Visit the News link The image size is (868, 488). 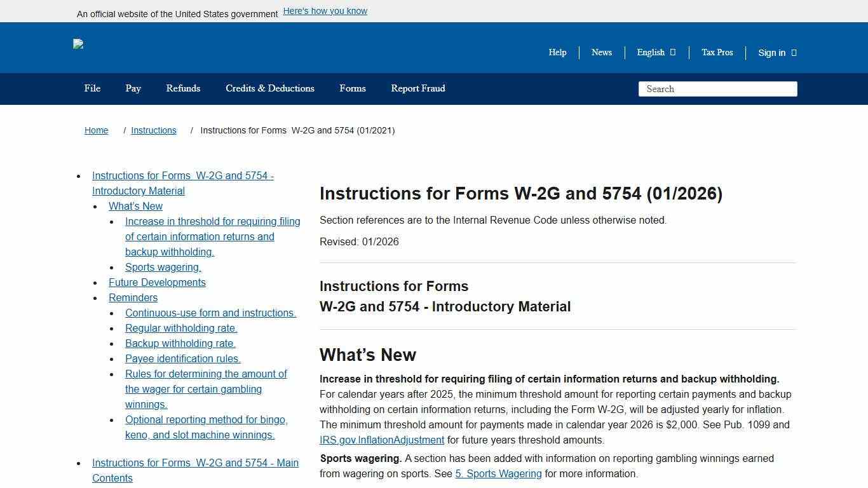pos(601,53)
